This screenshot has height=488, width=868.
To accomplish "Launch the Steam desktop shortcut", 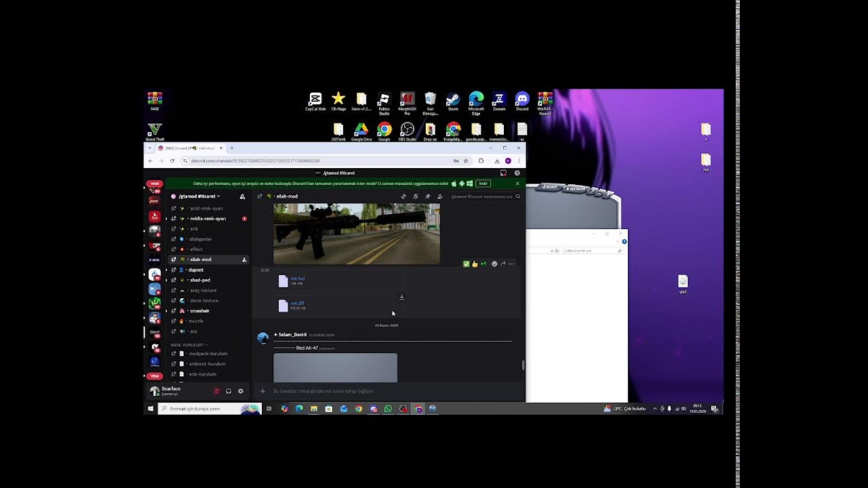I will click(453, 102).
